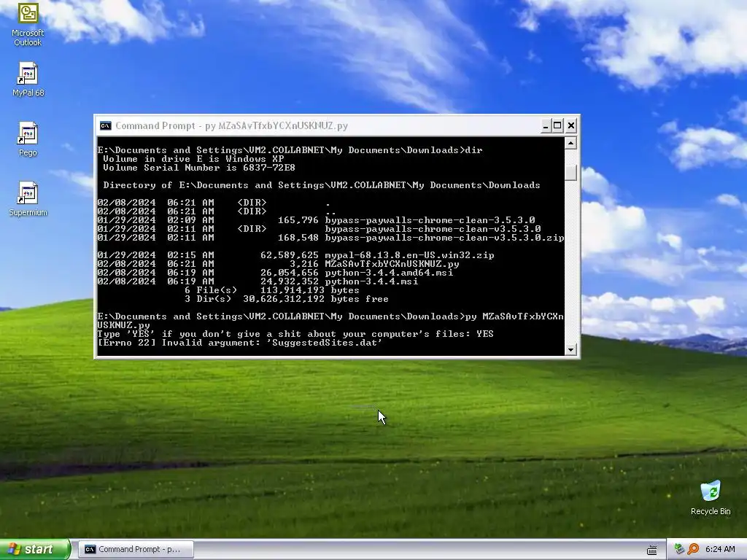Click the text python-3.4.4.amd64.msi
The width and height of the screenshot is (747, 560).
click(389, 273)
